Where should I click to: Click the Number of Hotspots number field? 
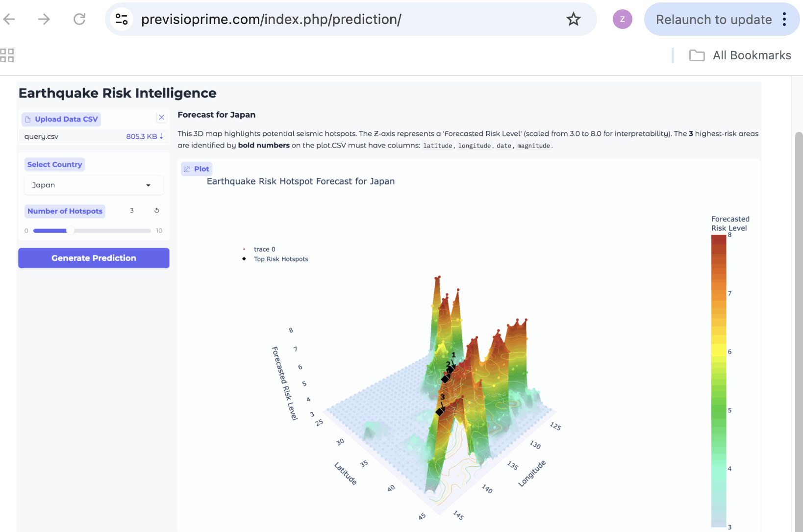[x=132, y=210]
